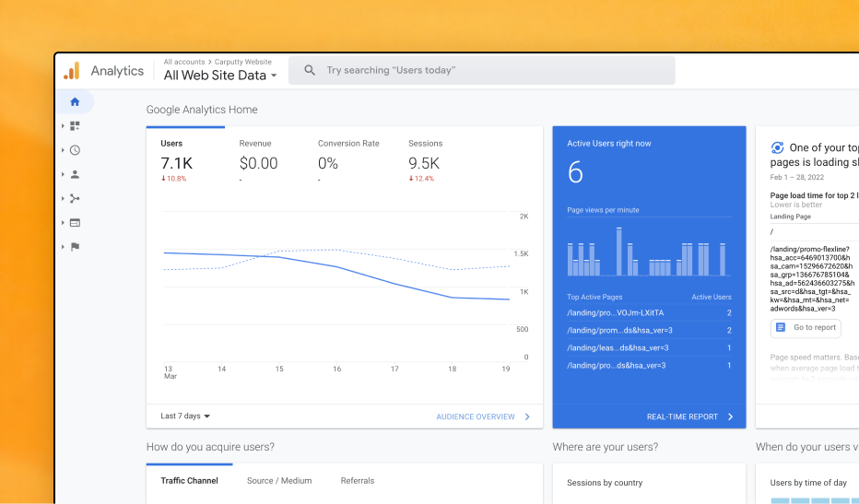Click the 7.1K users value
Image resolution: width=859 pixels, height=504 pixels.
tap(176, 163)
